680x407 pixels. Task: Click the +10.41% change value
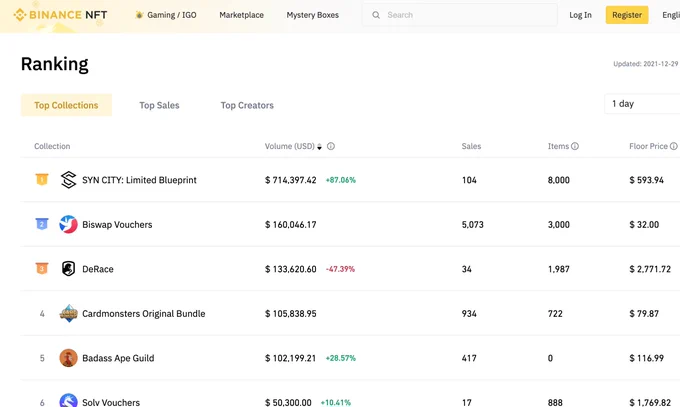336,402
